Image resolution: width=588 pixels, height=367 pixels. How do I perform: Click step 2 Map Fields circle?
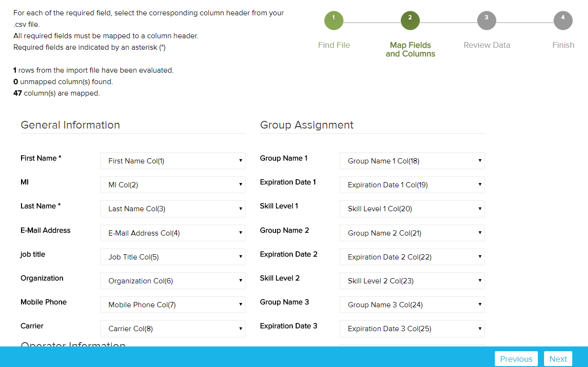[x=410, y=21]
